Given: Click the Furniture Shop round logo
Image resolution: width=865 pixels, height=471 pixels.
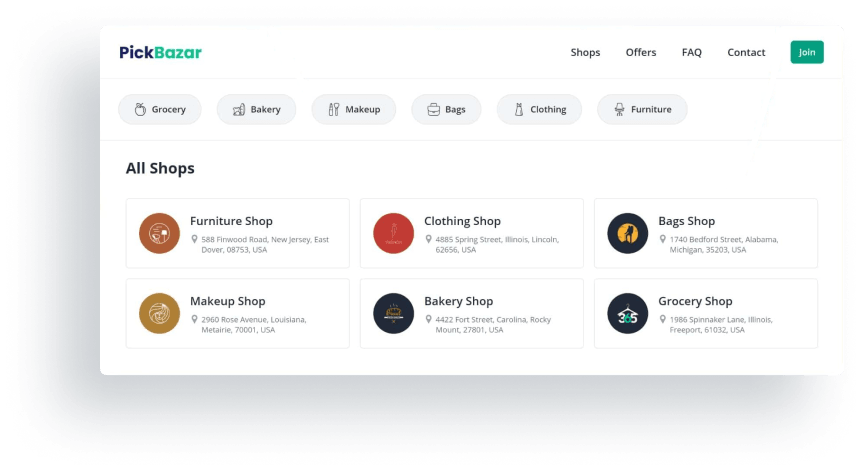Looking at the screenshot, I should (x=159, y=233).
